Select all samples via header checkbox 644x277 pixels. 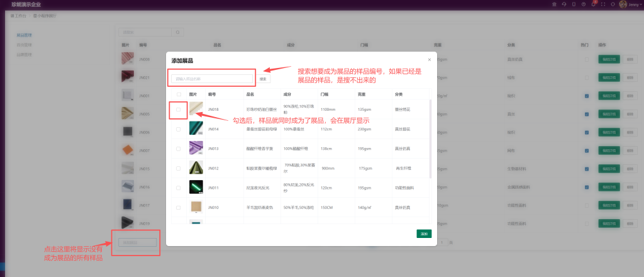pyautogui.click(x=179, y=94)
